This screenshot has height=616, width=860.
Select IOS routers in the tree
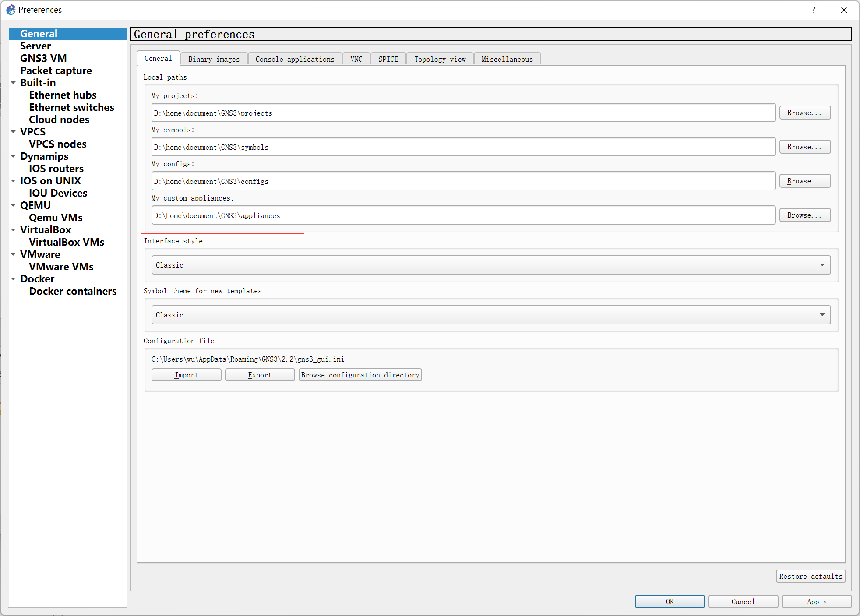pyautogui.click(x=56, y=169)
